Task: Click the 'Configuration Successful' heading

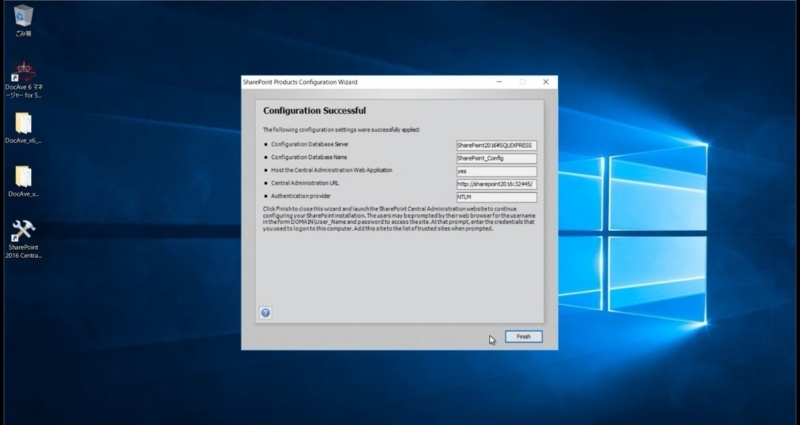Action: click(314, 111)
